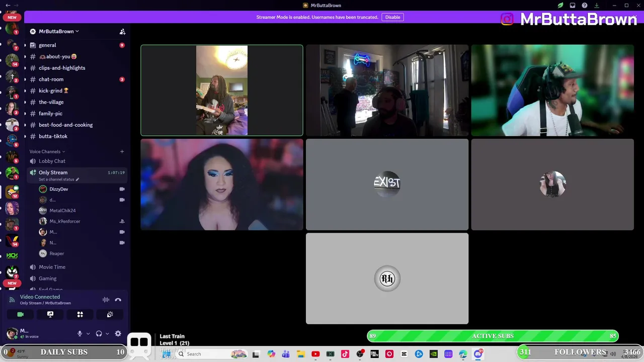This screenshot has width=644, height=362.
Task: Open output device options next to headphones
Action: [x=107, y=333]
